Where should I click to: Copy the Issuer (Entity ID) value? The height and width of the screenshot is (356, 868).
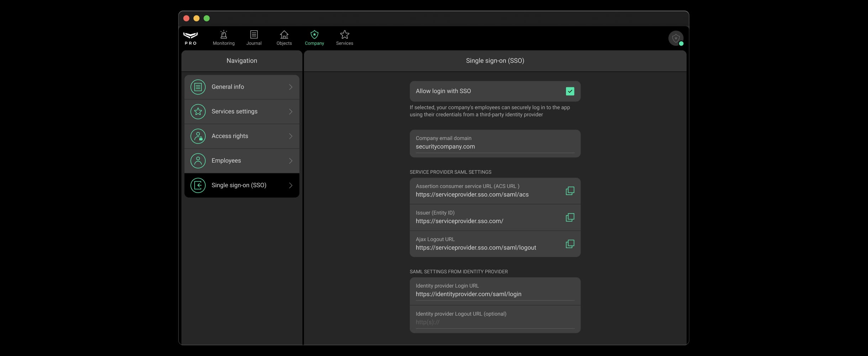tap(570, 217)
